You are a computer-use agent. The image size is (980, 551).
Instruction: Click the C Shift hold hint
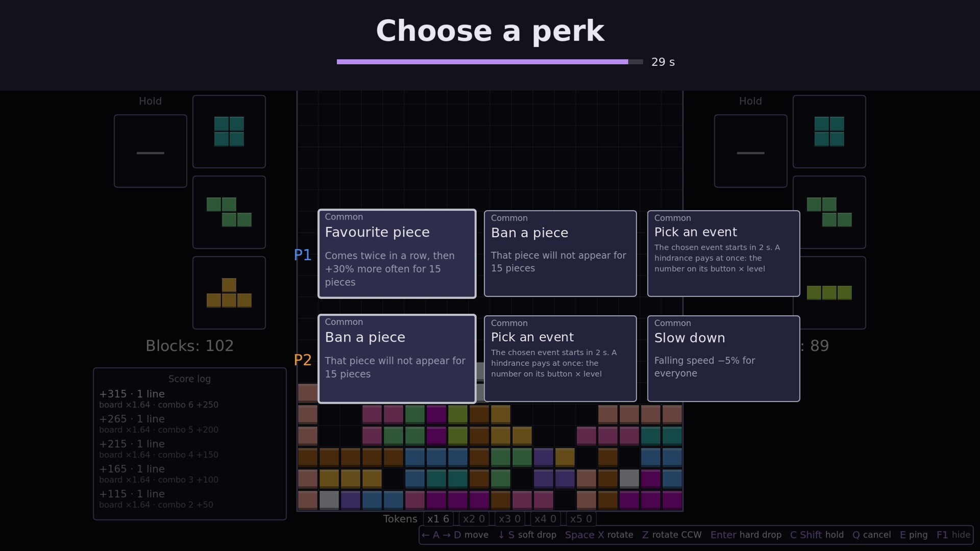(x=817, y=535)
